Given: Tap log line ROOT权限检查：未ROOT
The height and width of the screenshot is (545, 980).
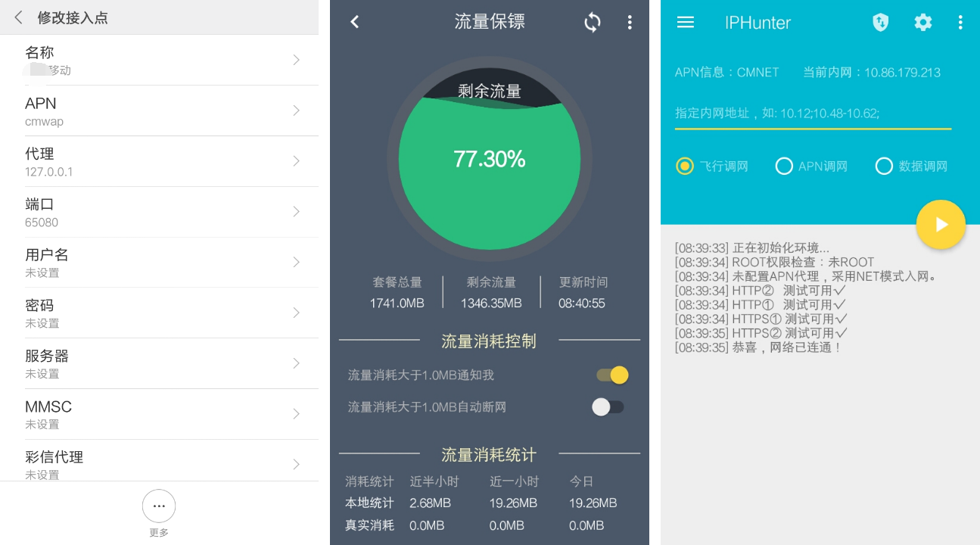Looking at the screenshot, I should 775,263.
